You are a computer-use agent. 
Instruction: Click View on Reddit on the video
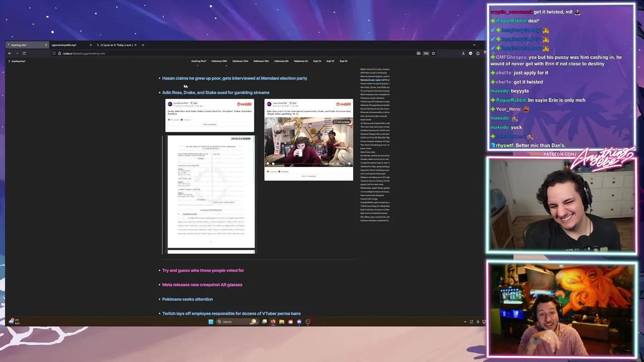click(x=342, y=122)
